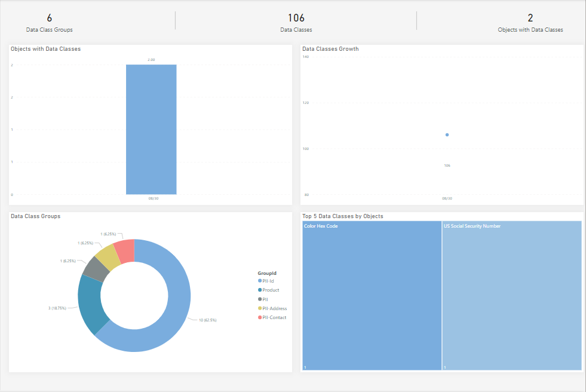Select the Color Hex Code treemap tile
Screen dimensions: 586x392
pos(372,296)
